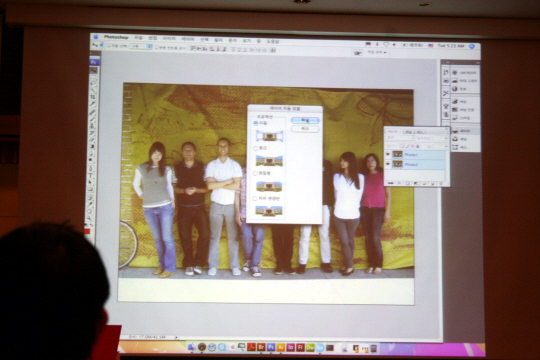Select the last projection radio option
This screenshot has height=360, width=540.
click(255, 198)
